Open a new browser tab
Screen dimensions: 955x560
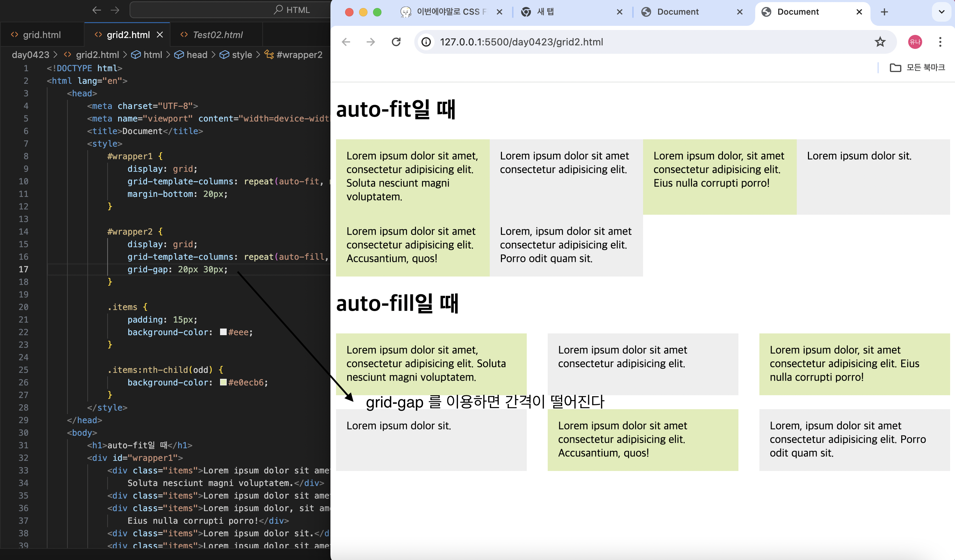[884, 12]
